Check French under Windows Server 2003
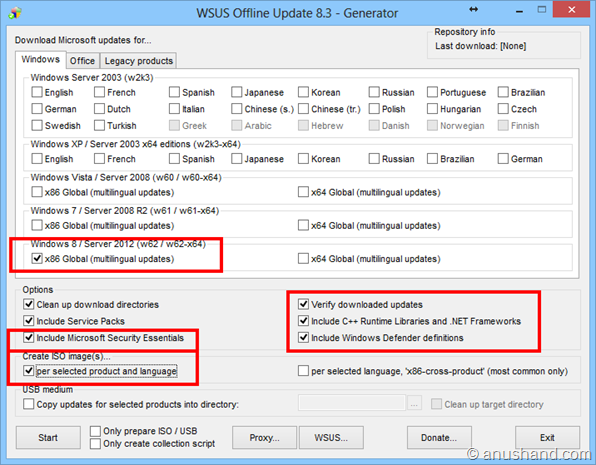 point(99,92)
